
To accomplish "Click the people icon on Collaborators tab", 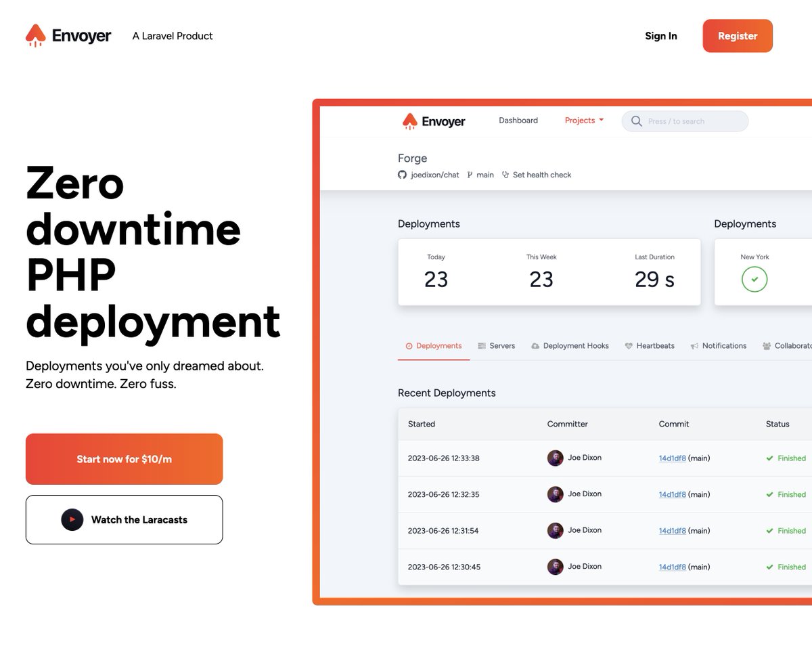I will (x=767, y=346).
